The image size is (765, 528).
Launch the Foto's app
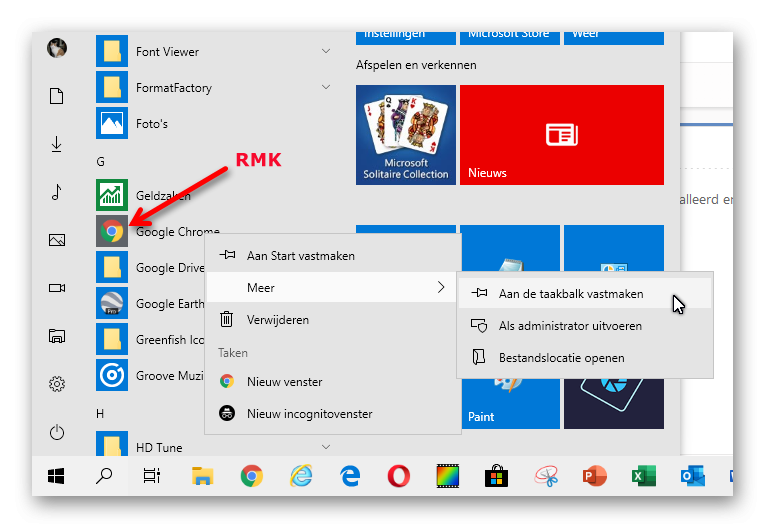click(x=213, y=123)
